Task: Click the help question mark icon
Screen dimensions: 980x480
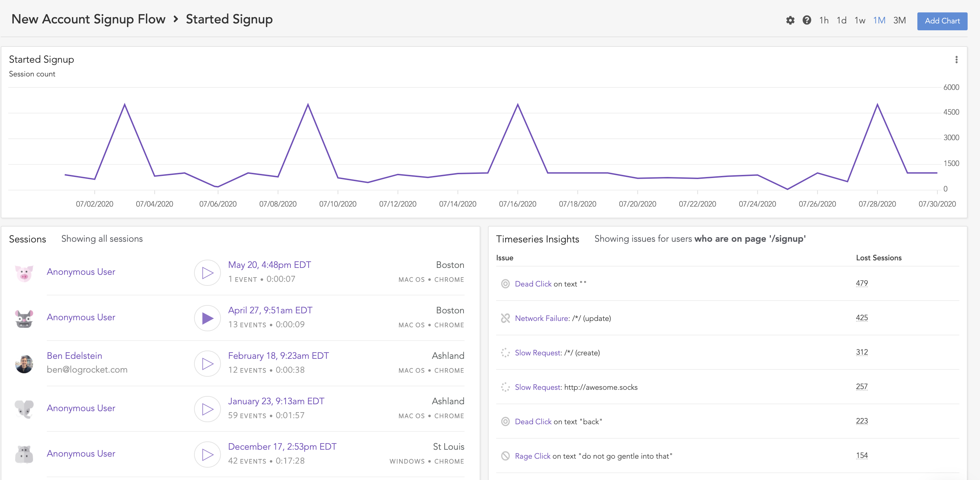Action: [x=807, y=20]
